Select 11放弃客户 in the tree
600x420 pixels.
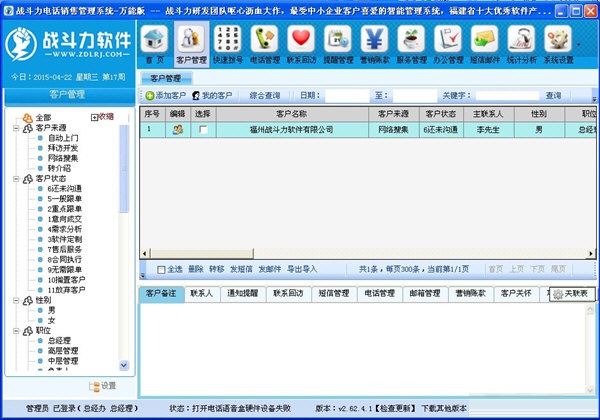pos(67,290)
